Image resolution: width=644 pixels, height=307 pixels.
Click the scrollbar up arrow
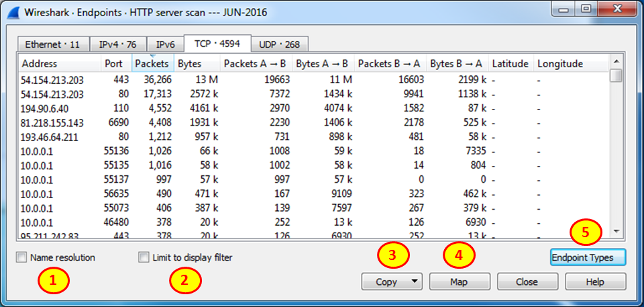tap(616, 62)
